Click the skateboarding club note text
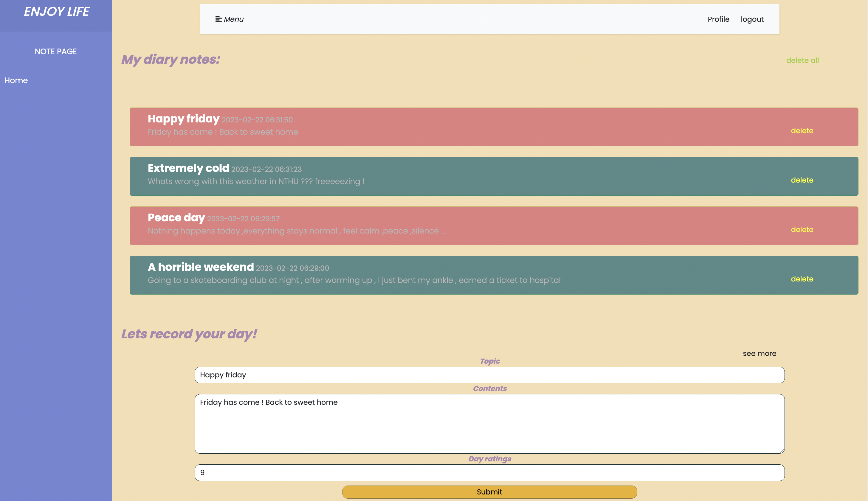 coord(354,280)
